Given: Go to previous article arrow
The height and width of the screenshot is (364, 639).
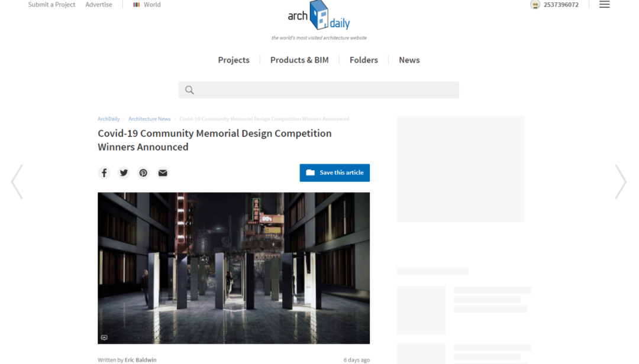Looking at the screenshot, I should (x=17, y=181).
